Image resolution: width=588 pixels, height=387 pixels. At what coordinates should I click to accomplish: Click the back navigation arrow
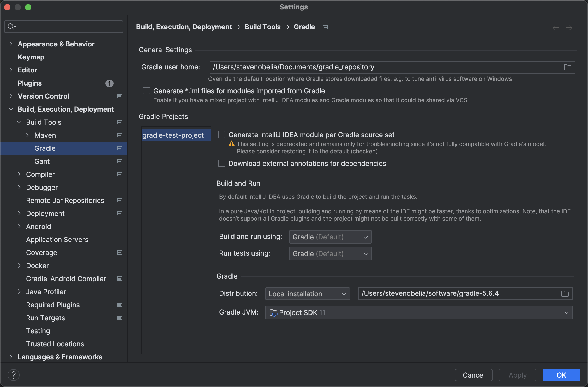tap(555, 28)
